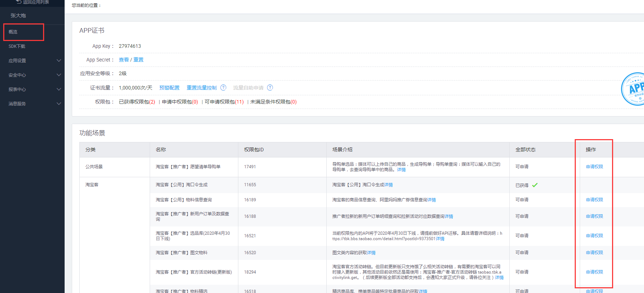
Task: Click the 操作 column header
Action: click(x=591, y=150)
